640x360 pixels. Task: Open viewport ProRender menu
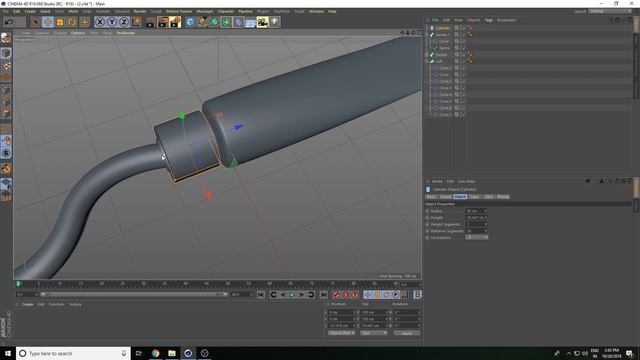point(126,33)
